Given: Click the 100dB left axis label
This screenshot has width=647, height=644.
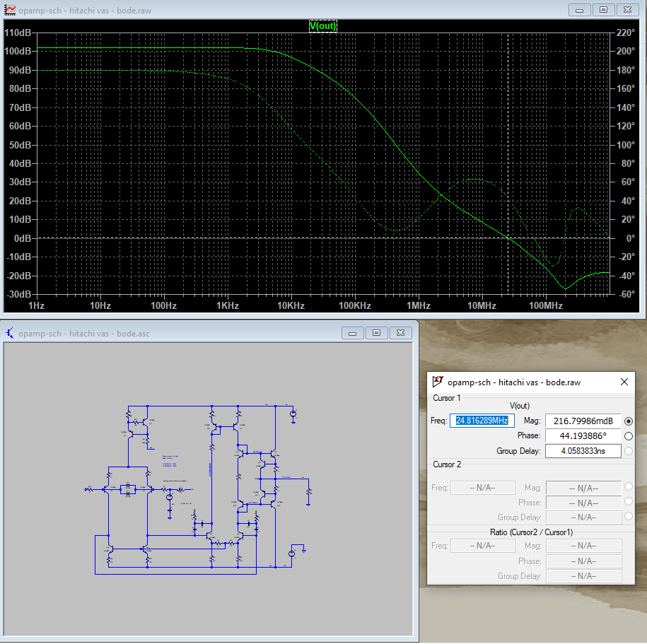Looking at the screenshot, I should [18, 51].
